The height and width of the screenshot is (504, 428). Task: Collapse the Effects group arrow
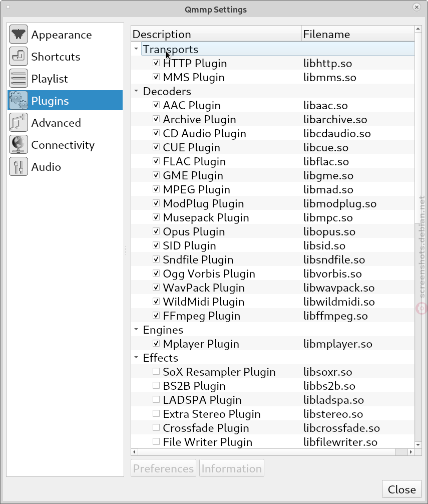click(x=136, y=357)
